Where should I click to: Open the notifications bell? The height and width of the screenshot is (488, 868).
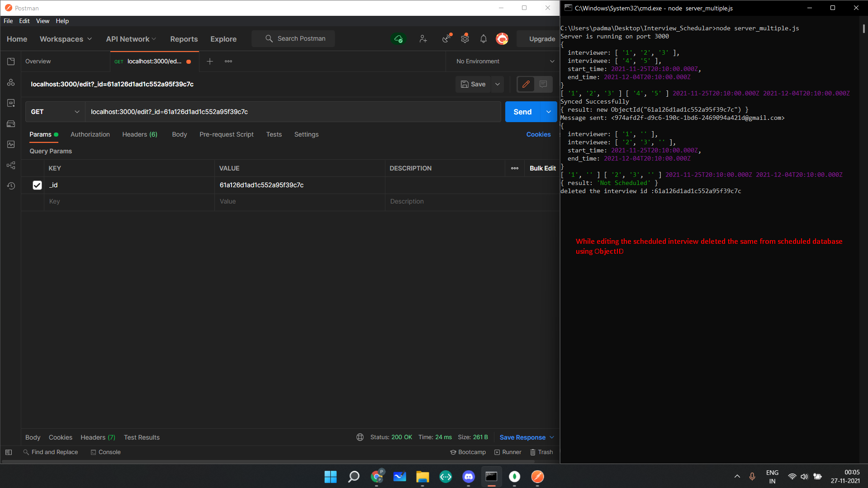484,39
